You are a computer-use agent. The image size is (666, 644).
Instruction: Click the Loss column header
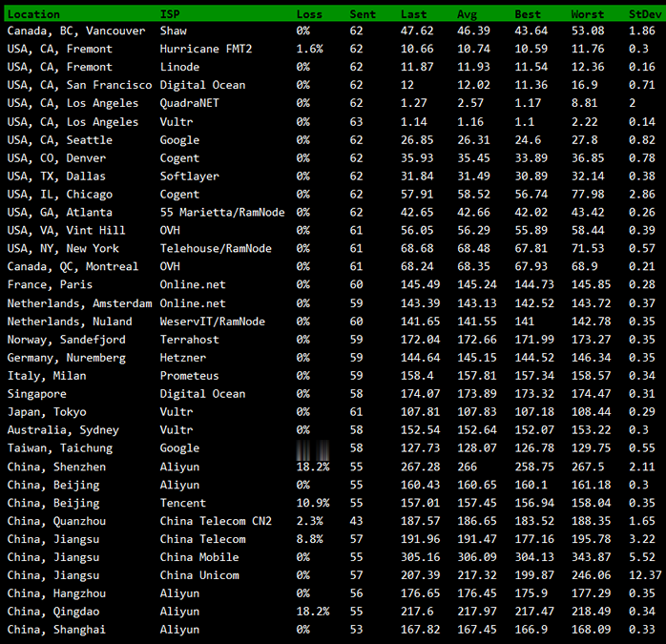click(309, 14)
